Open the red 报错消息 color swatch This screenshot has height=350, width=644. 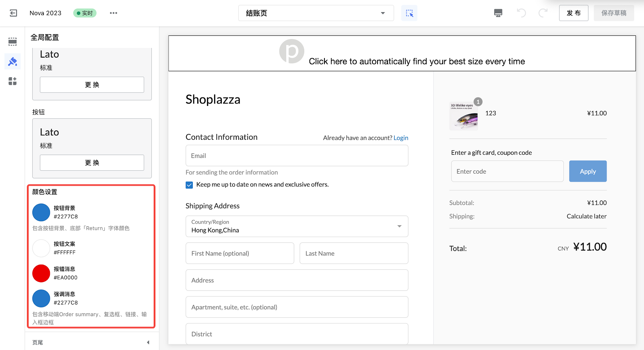41,273
